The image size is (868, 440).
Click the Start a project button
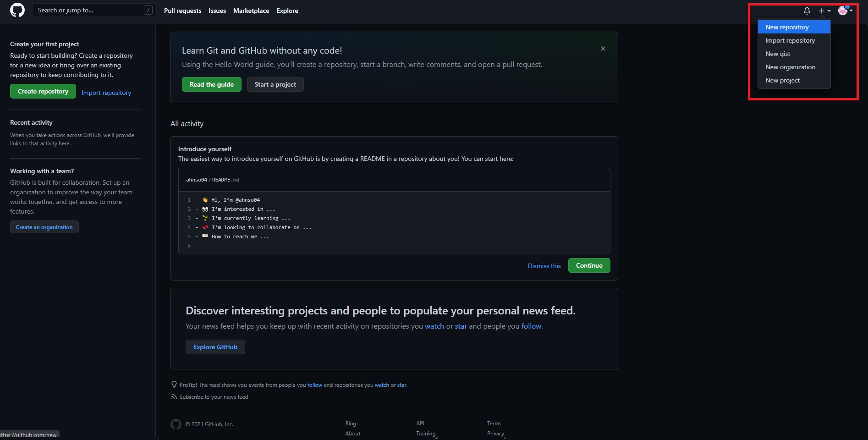275,84
